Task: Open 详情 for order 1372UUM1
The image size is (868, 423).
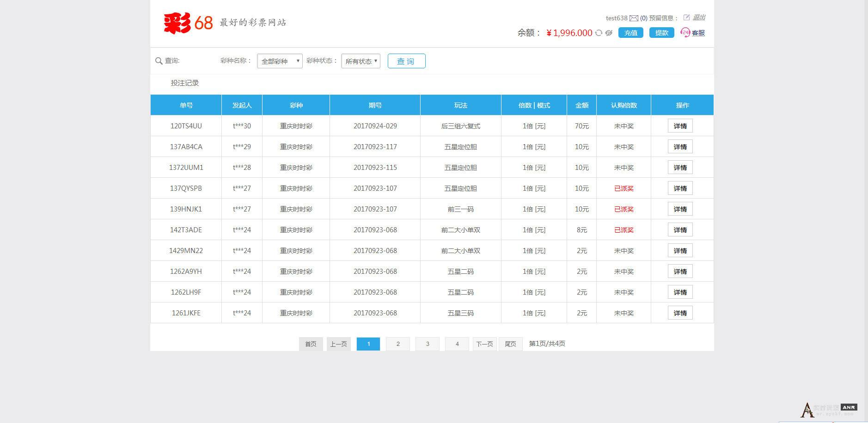Action: [x=680, y=168]
